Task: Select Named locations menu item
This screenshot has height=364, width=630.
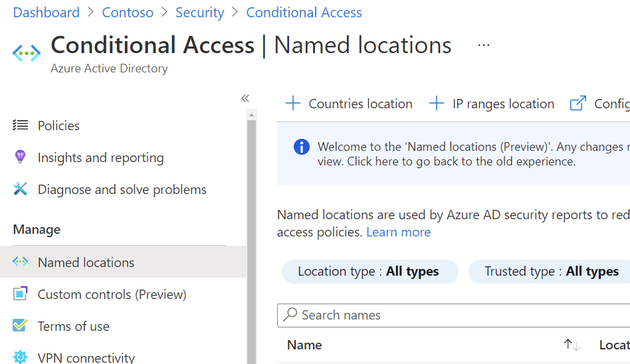Action: pos(123,262)
